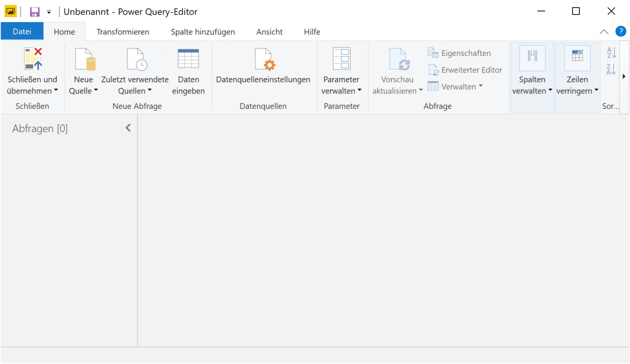
Task: Click the Neue Quelle icon
Action: (x=84, y=60)
